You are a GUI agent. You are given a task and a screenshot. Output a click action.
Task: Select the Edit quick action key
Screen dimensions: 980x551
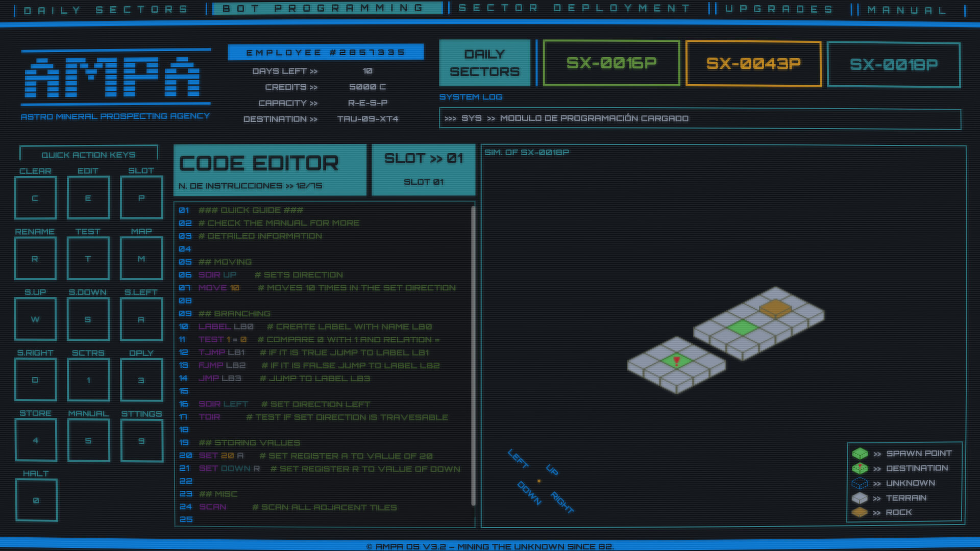[88, 197]
